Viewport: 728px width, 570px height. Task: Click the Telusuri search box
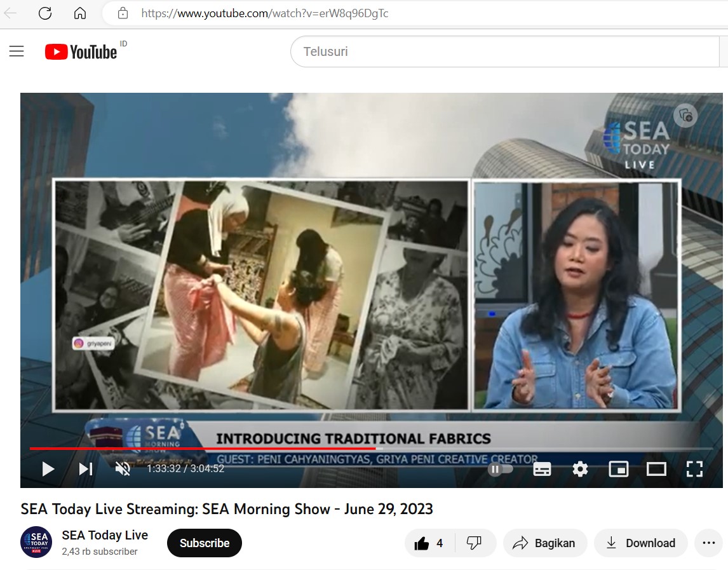502,51
